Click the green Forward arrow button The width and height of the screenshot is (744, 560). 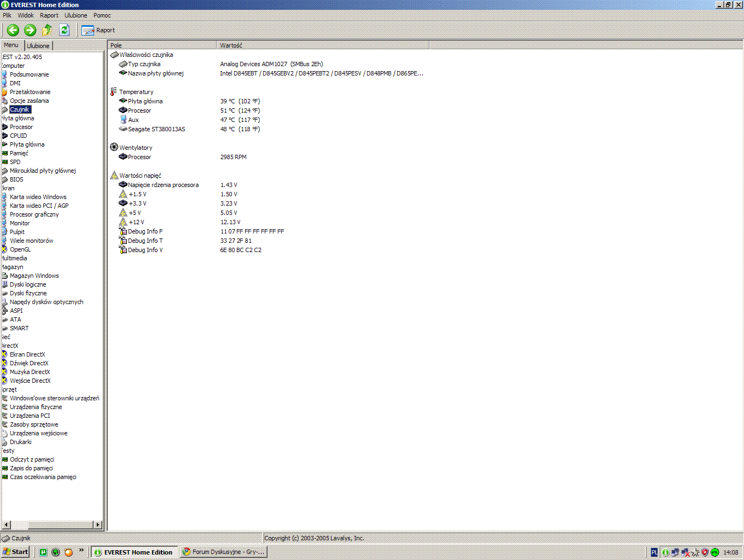tap(30, 30)
